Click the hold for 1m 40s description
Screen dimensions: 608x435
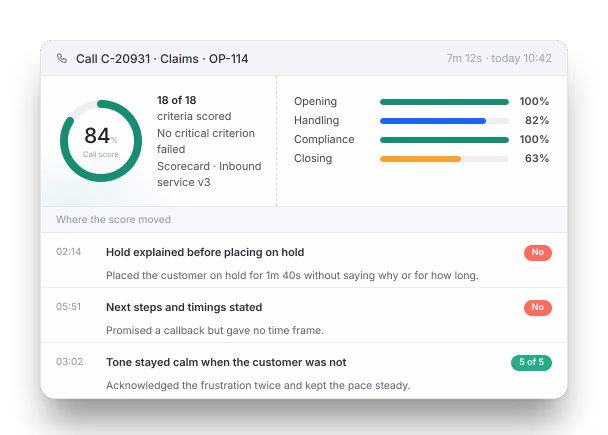(292, 275)
